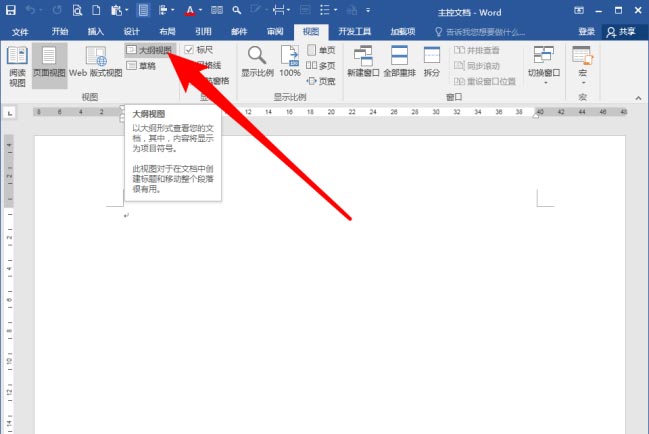
Task: Open the 文件 File tab
Action: tap(20, 31)
